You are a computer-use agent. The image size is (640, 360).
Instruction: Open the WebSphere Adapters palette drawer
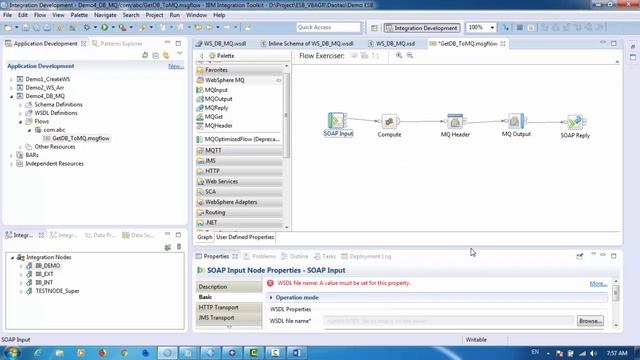(239, 202)
